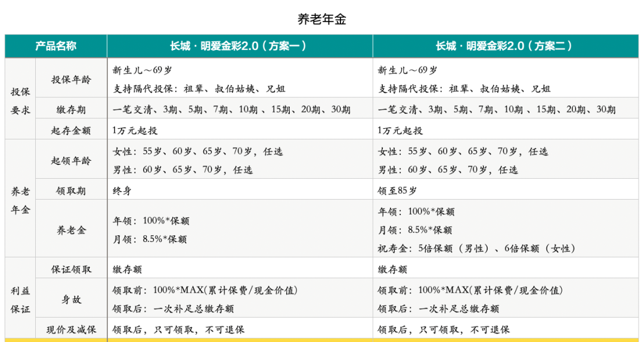This screenshot has height=342, width=644.
Task: Click the 领取期 row label
Action: click(x=71, y=191)
